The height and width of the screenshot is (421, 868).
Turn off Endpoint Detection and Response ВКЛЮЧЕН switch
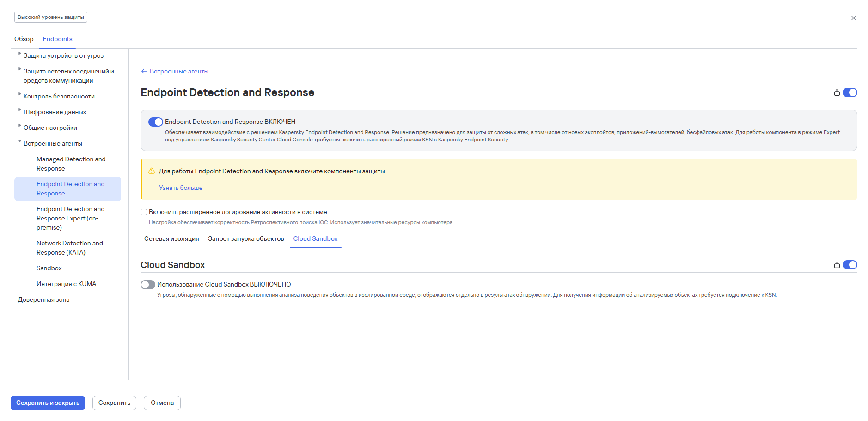point(156,122)
